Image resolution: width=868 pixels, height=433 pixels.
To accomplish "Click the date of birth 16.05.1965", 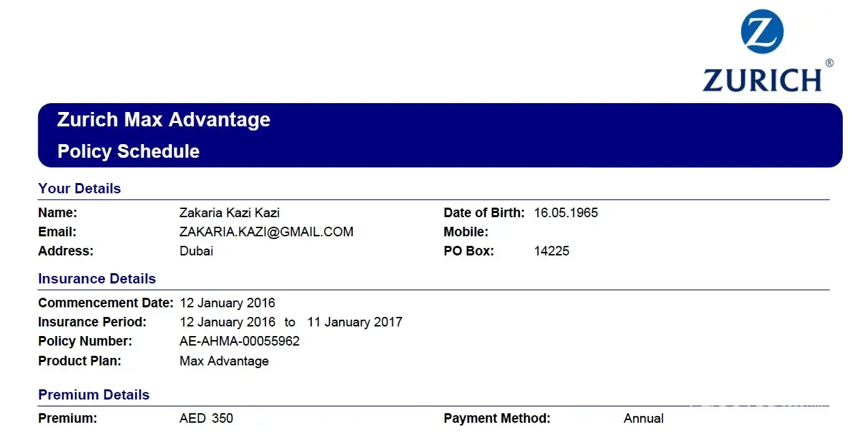I will tap(566, 213).
